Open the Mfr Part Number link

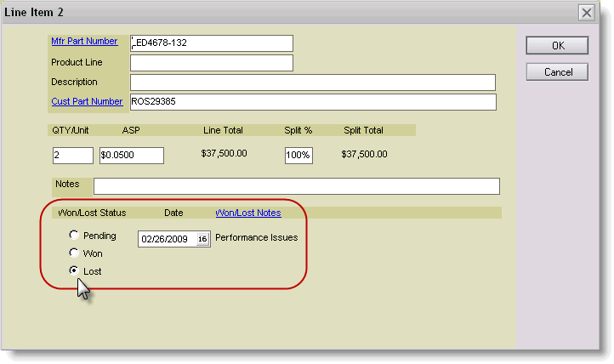(x=84, y=41)
